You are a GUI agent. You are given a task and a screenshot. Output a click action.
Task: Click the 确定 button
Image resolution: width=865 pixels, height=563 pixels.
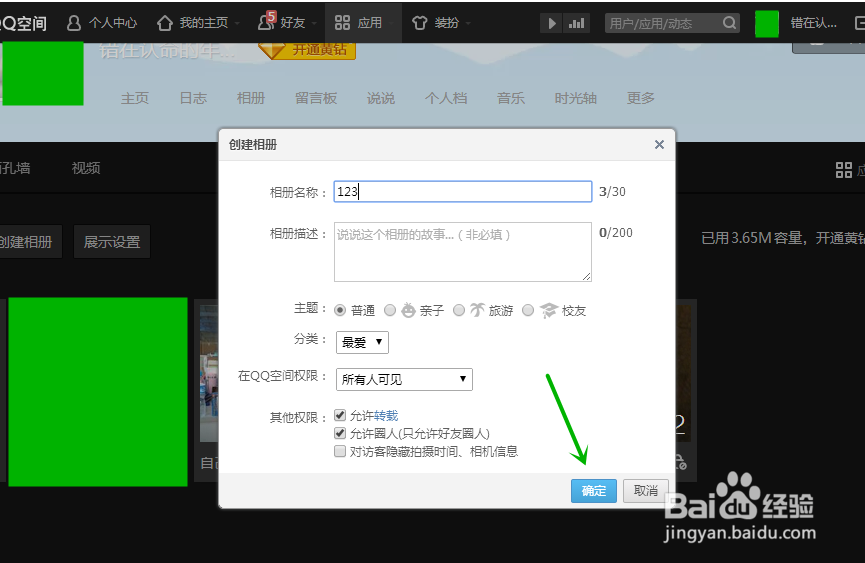pos(594,491)
